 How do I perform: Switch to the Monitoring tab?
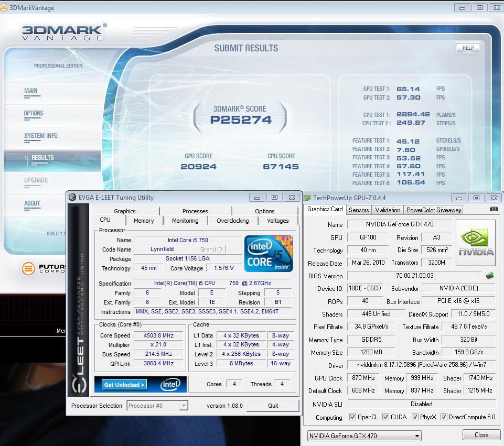[x=185, y=221]
